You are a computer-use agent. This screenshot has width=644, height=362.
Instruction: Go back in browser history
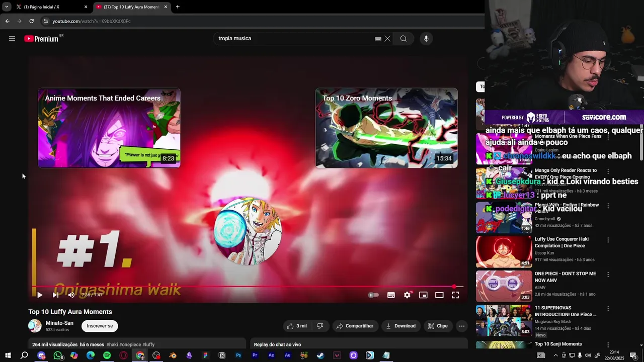pos(7,21)
